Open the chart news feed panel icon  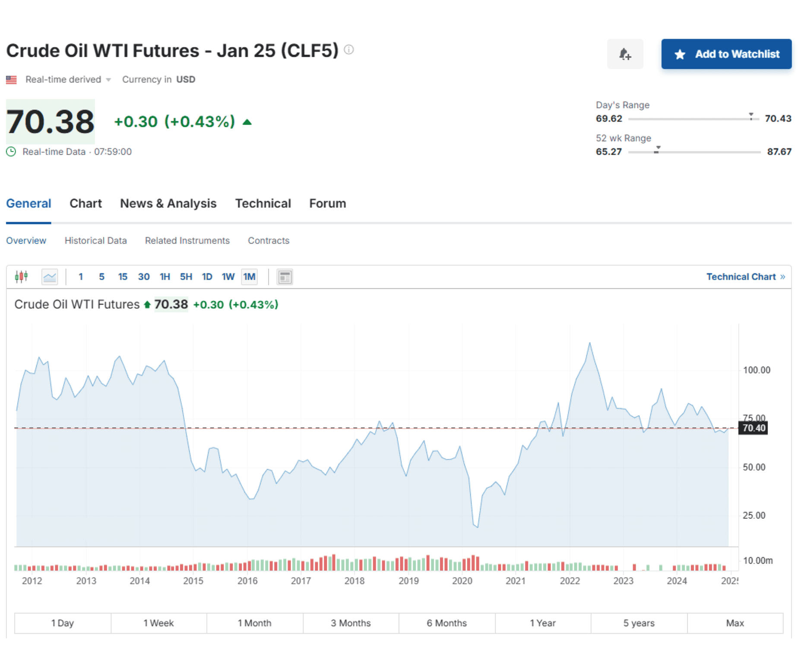click(285, 277)
